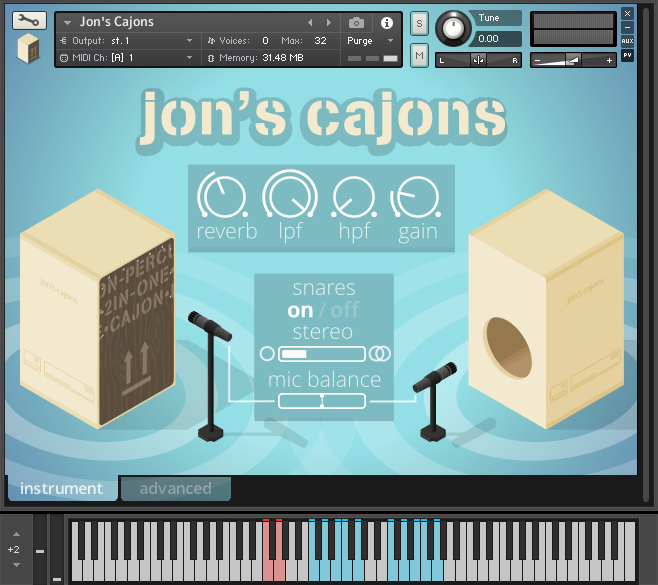Take a snapshot with the camera icon
This screenshot has height=585, width=658.
tap(356, 23)
